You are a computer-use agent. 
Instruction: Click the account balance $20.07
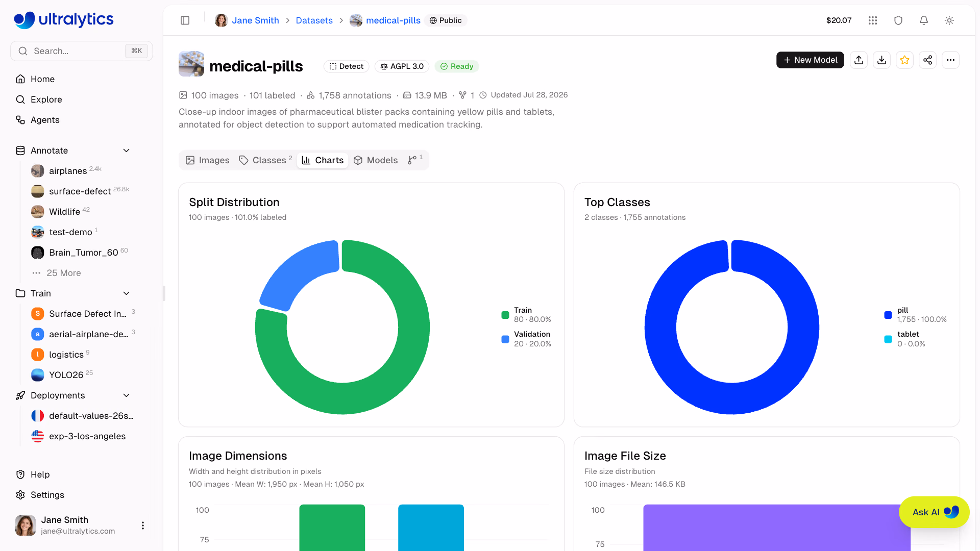[839, 20]
